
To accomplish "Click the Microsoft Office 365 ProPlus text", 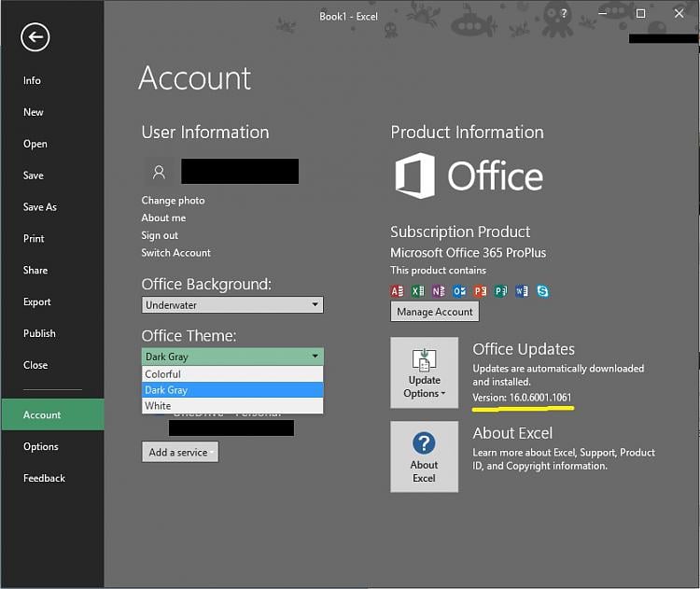I will (x=468, y=253).
